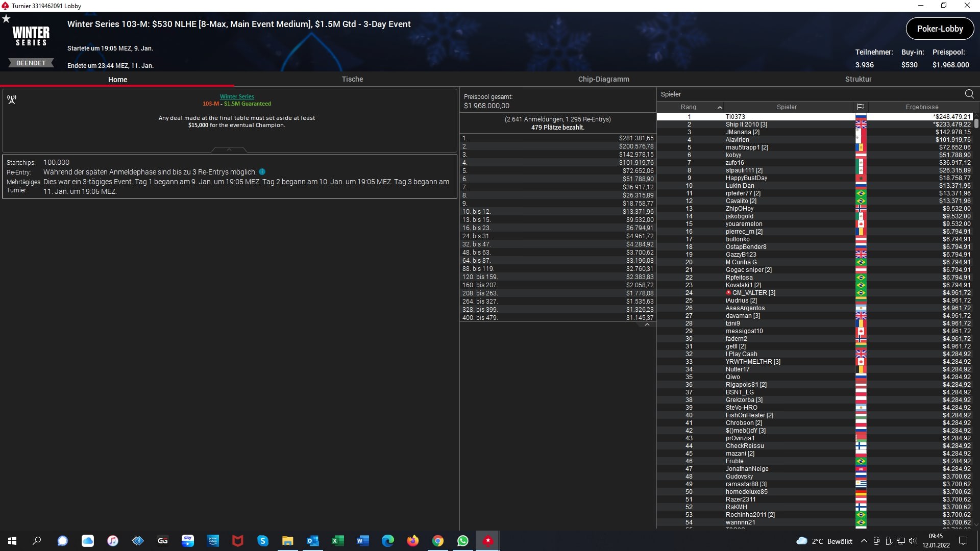Screen dimensions: 980x551
Task: Click the red spade logo in title bar
Action: pyautogui.click(x=5, y=6)
